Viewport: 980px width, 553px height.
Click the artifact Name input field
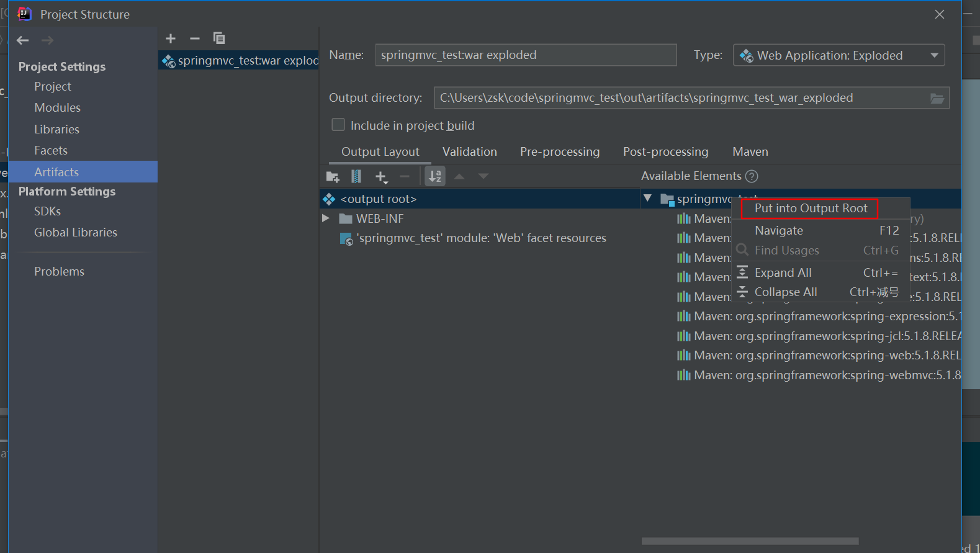526,55
